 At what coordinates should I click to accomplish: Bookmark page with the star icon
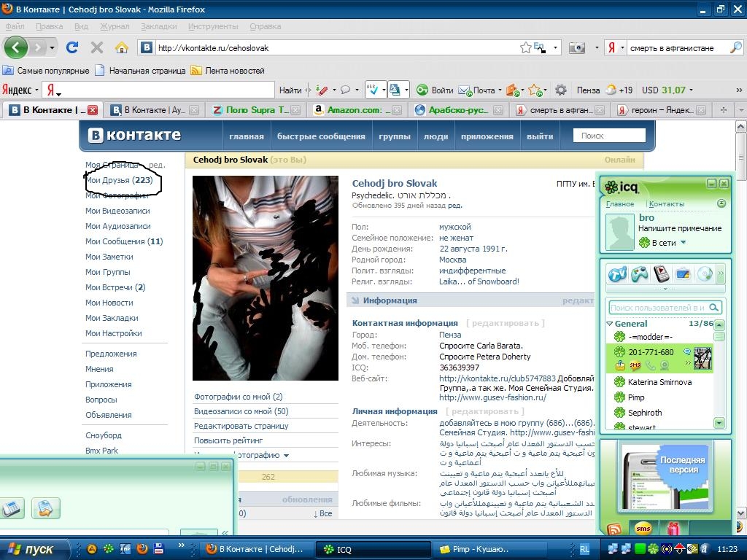[x=525, y=47]
